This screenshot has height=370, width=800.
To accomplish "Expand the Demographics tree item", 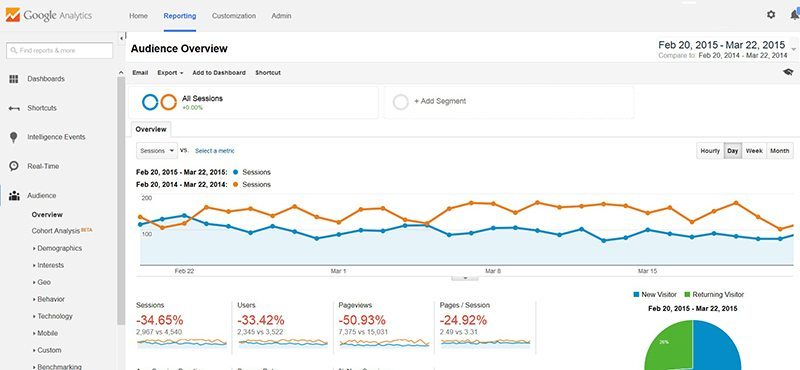I will pyautogui.click(x=57, y=248).
